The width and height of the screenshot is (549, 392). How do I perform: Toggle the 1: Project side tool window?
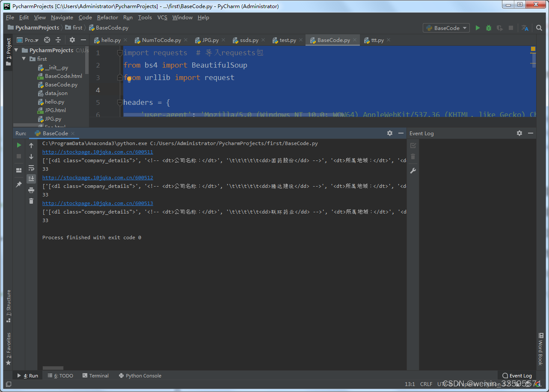[x=8, y=52]
